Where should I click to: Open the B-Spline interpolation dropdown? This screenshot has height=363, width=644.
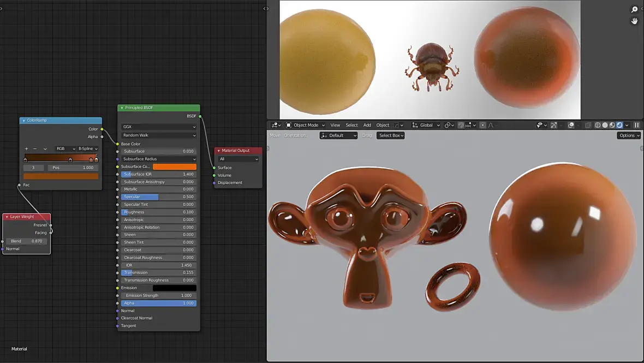point(88,148)
